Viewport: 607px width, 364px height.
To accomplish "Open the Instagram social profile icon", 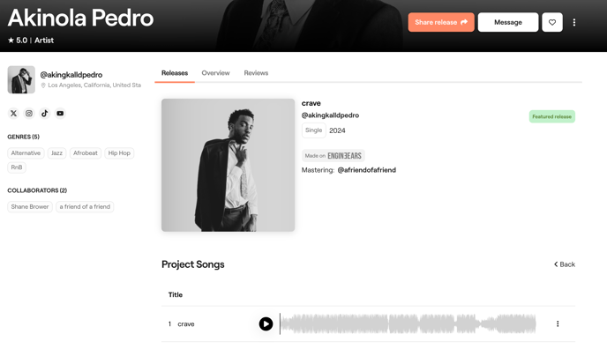I will [x=29, y=114].
